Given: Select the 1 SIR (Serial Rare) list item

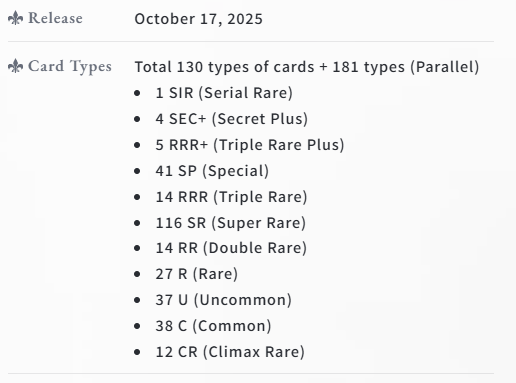Looking at the screenshot, I should coord(224,93).
